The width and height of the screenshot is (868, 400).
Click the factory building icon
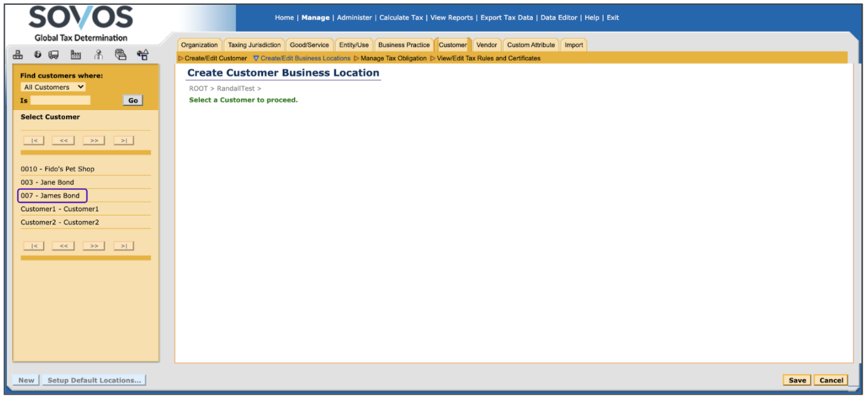click(x=76, y=55)
